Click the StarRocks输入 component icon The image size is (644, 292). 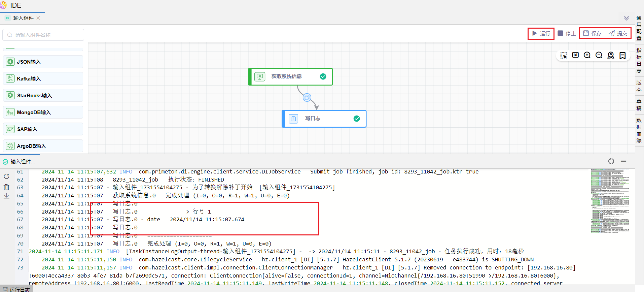click(x=10, y=95)
